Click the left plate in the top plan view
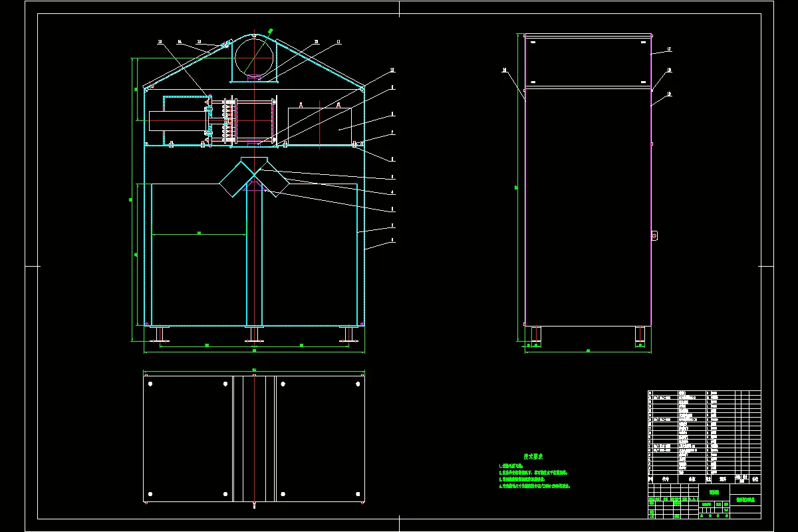Screen dimensions: 798x532 [x=188, y=439]
